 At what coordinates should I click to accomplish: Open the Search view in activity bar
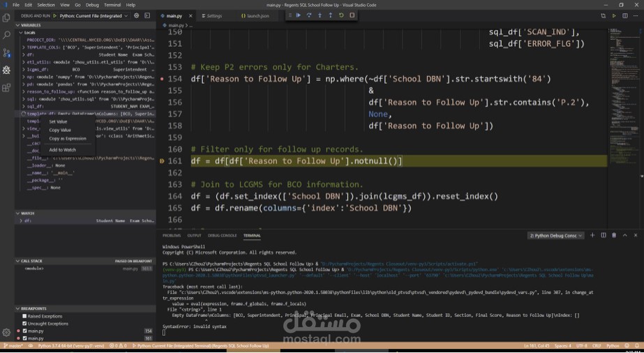6,36
